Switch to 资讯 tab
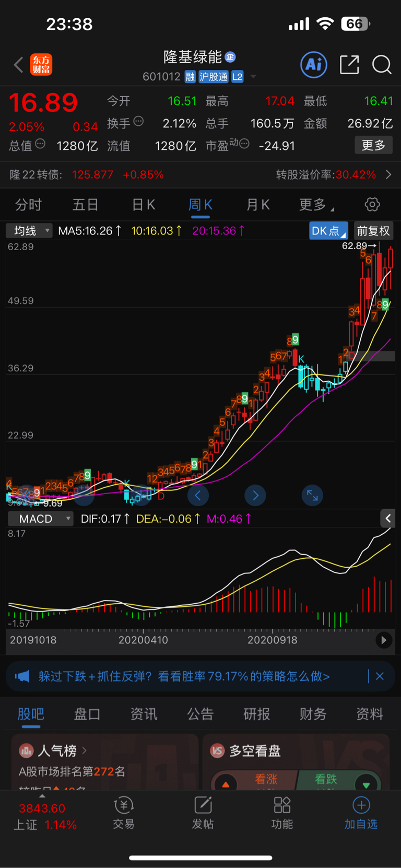This screenshot has height=868, width=401. [x=144, y=714]
